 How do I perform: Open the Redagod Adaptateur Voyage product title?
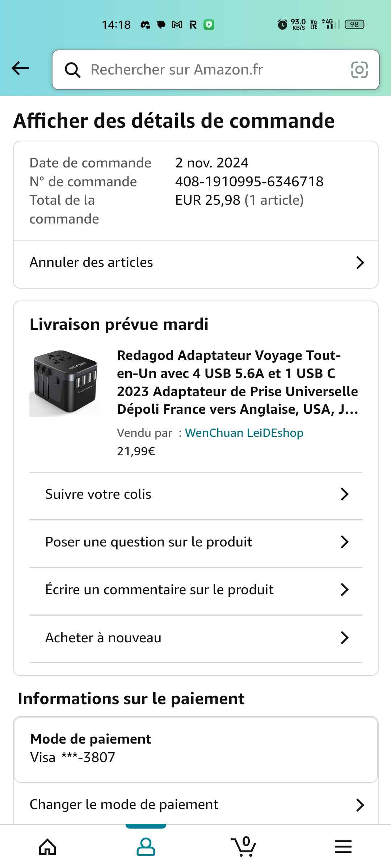click(x=237, y=382)
